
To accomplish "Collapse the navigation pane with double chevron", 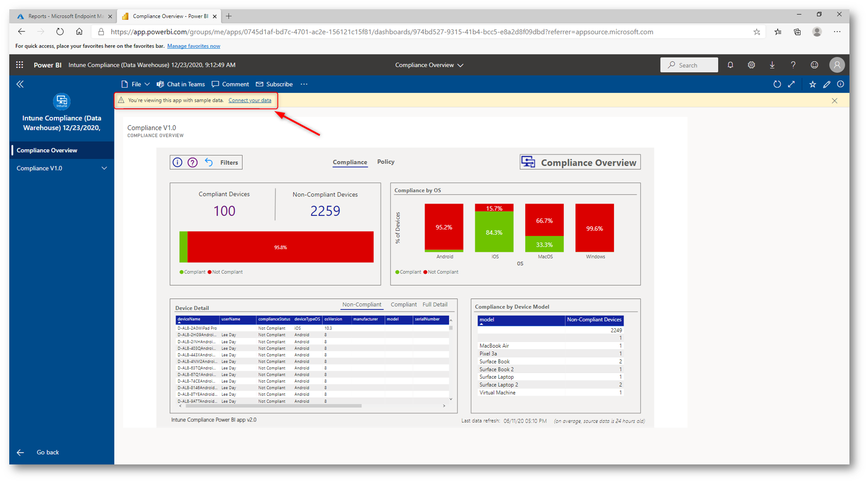I will click(x=20, y=84).
